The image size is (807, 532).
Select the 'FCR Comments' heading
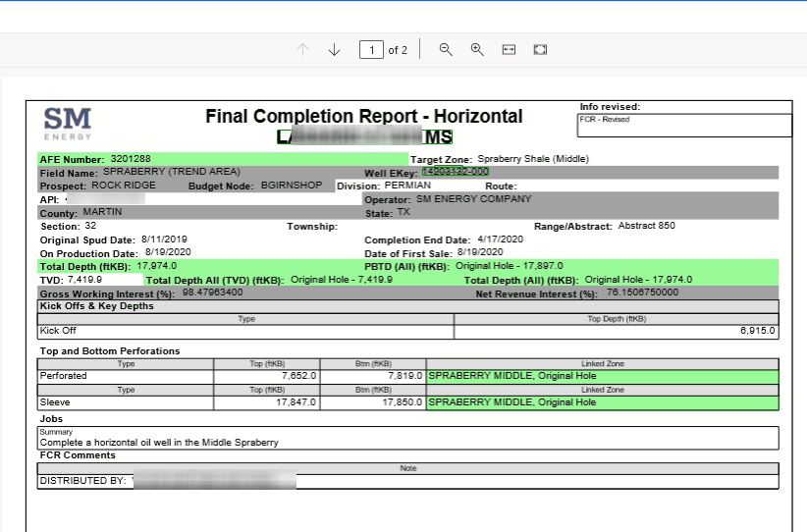click(x=78, y=455)
